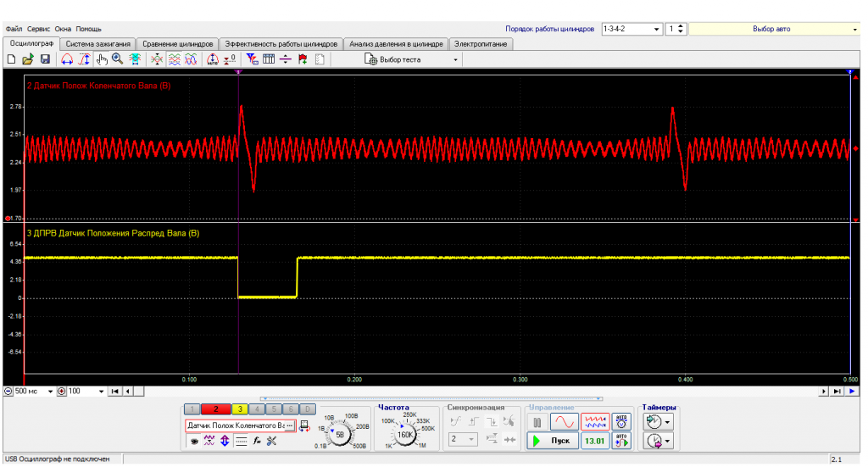Toggle channel 4 button

(x=257, y=409)
